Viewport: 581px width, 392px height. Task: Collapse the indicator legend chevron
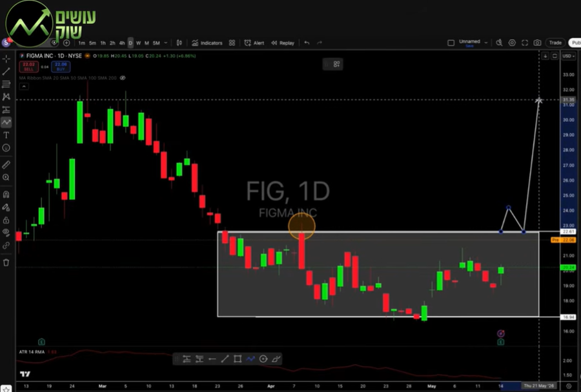point(24,86)
